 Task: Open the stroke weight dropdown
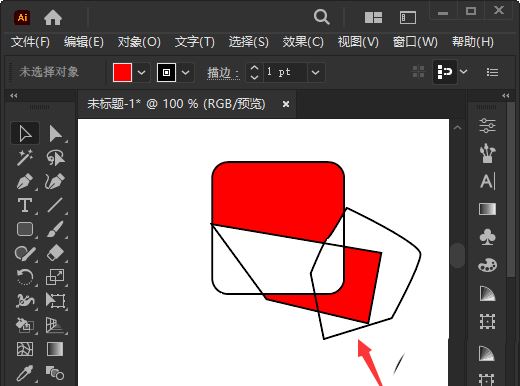(x=315, y=72)
